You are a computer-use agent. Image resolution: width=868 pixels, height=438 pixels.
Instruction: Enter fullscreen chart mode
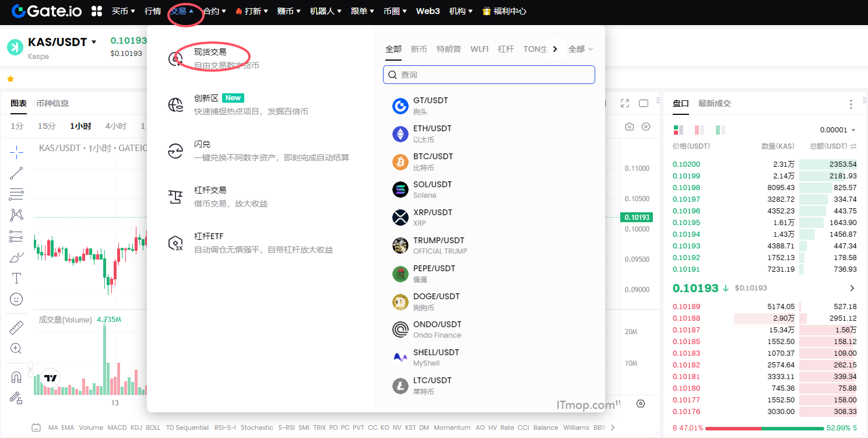625,103
